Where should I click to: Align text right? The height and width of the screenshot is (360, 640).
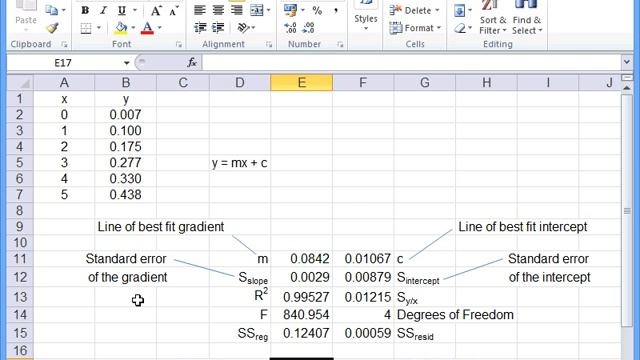tap(236, 10)
